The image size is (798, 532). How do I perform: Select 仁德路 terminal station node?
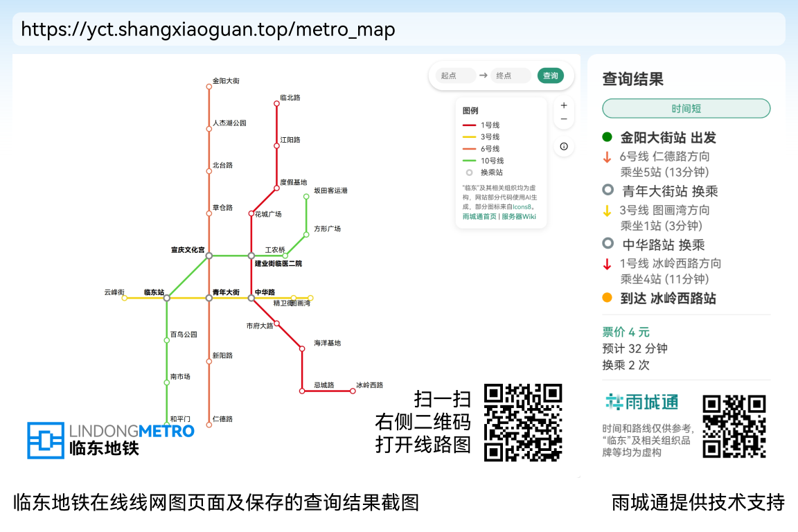[x=209, y=425]
